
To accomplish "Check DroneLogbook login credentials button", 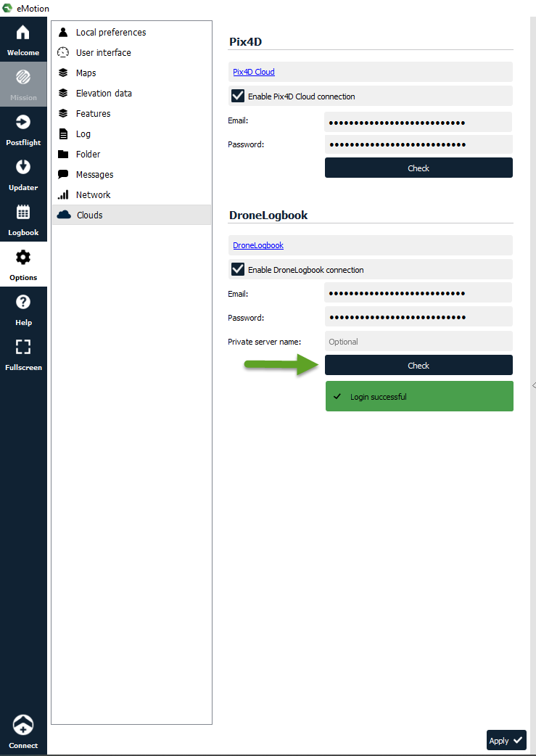I will pyautogui.click(x=419, y=365).
